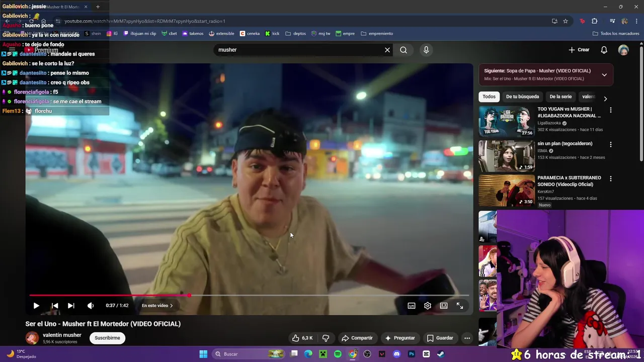The image size is (644, 362).
Task: Switch to theater mode view
Action: pyautogui.click(x=444, y=306)
